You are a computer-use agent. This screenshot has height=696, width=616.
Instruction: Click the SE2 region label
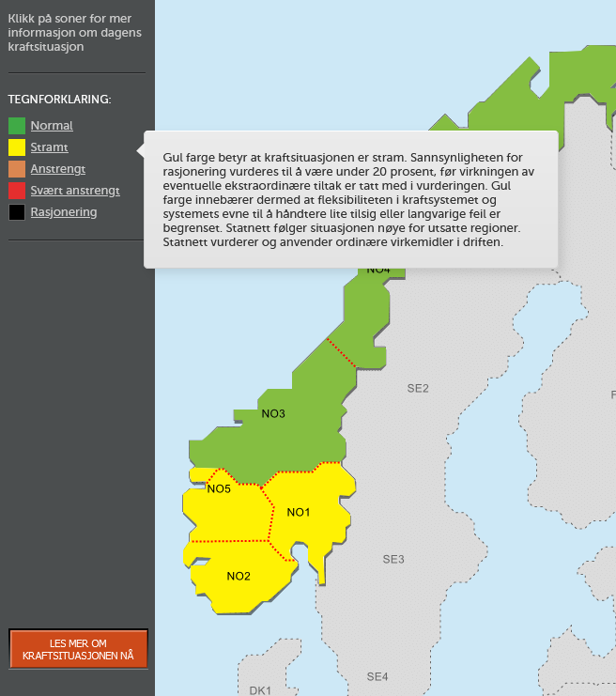point(418,389)
